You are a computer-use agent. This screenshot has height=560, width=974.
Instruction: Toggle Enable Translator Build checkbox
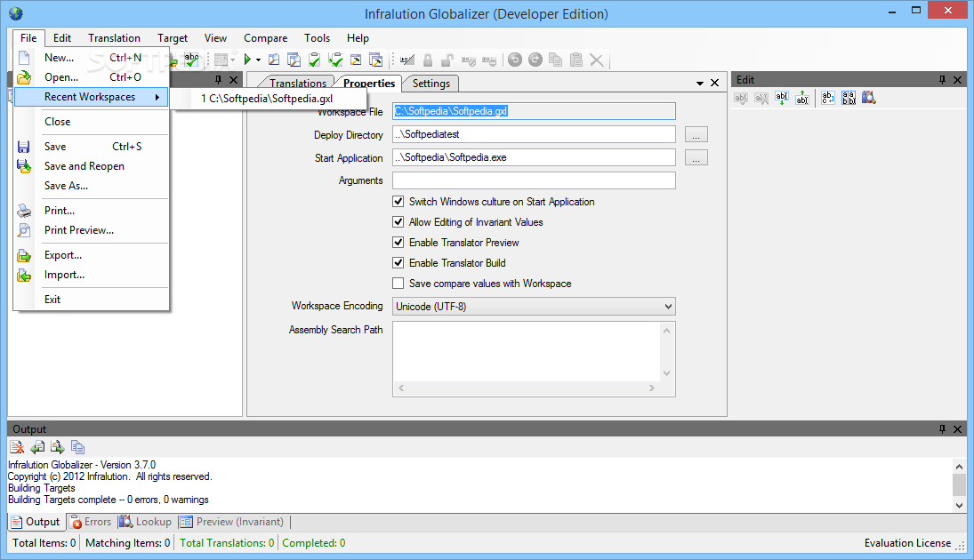click(x=398, y=263)
